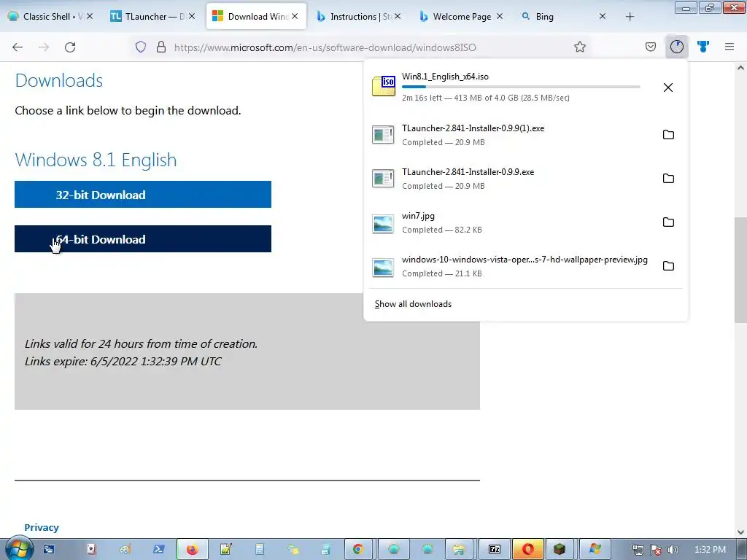Show site security padlock info

[x=161, y=47]
